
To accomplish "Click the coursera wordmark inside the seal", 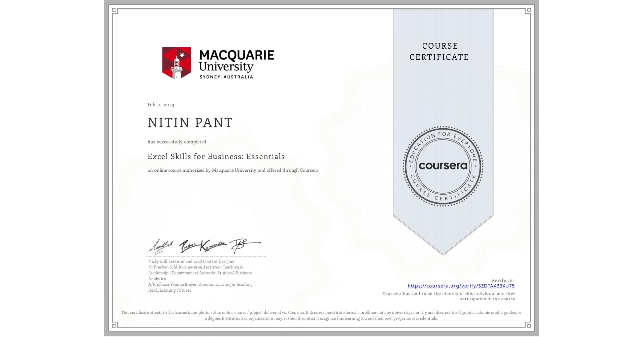I will click(443, 166).
